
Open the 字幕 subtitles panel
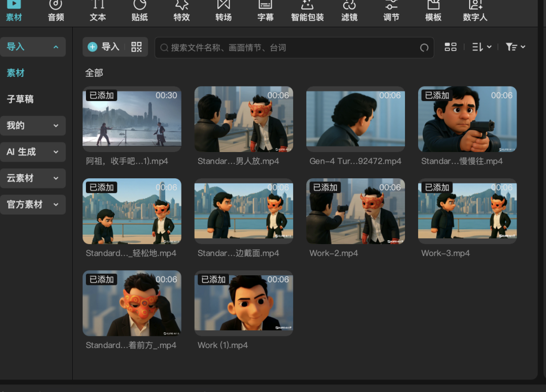(265, 11)
